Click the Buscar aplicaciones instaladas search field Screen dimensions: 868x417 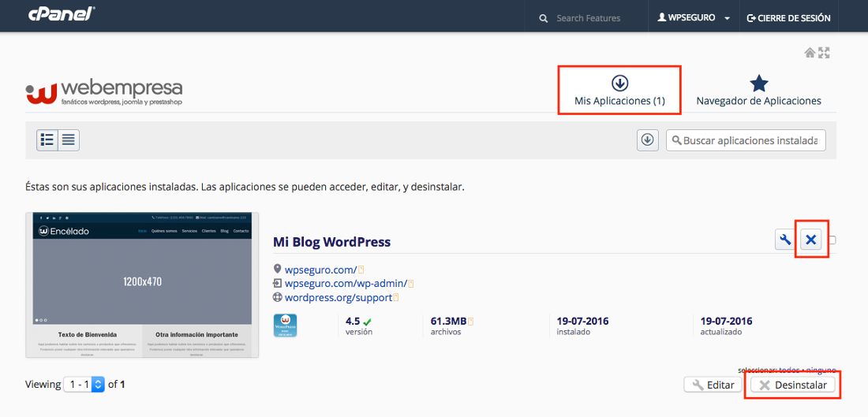(750, 140)
